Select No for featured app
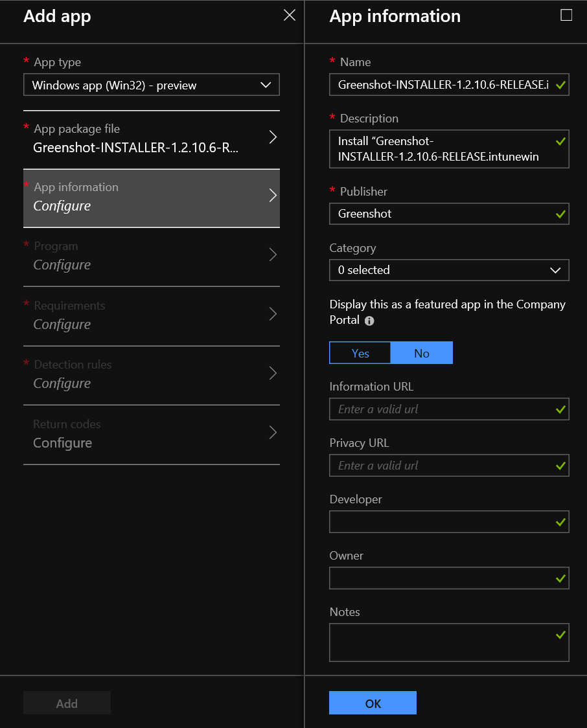The image size is (587, 728). 422,354
